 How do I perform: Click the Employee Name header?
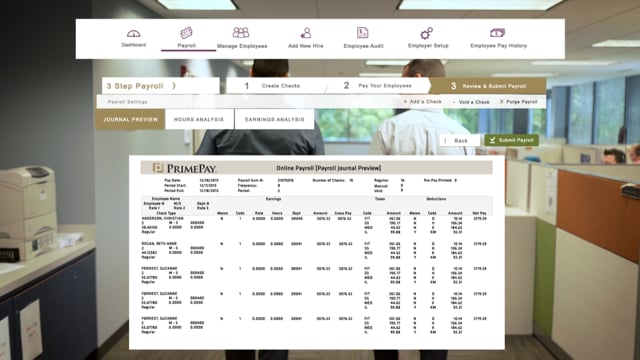tap(166, 199)
